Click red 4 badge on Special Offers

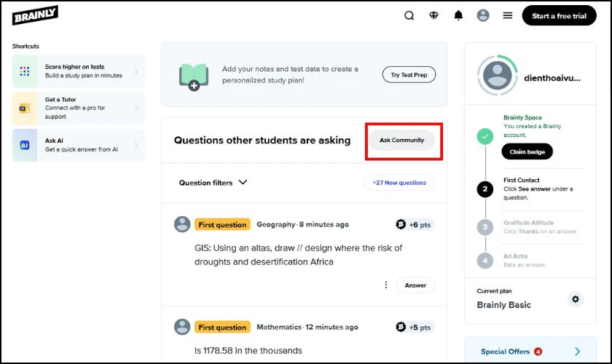(x=538, y=351)
